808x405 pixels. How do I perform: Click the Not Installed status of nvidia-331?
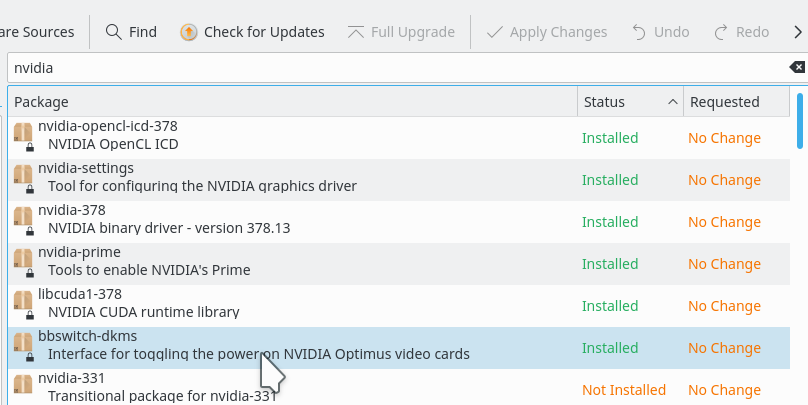click(x=624, y=390)
